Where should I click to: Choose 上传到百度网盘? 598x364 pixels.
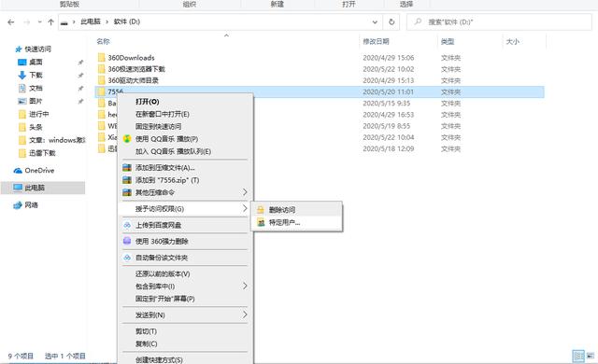(x=158, y=225)
